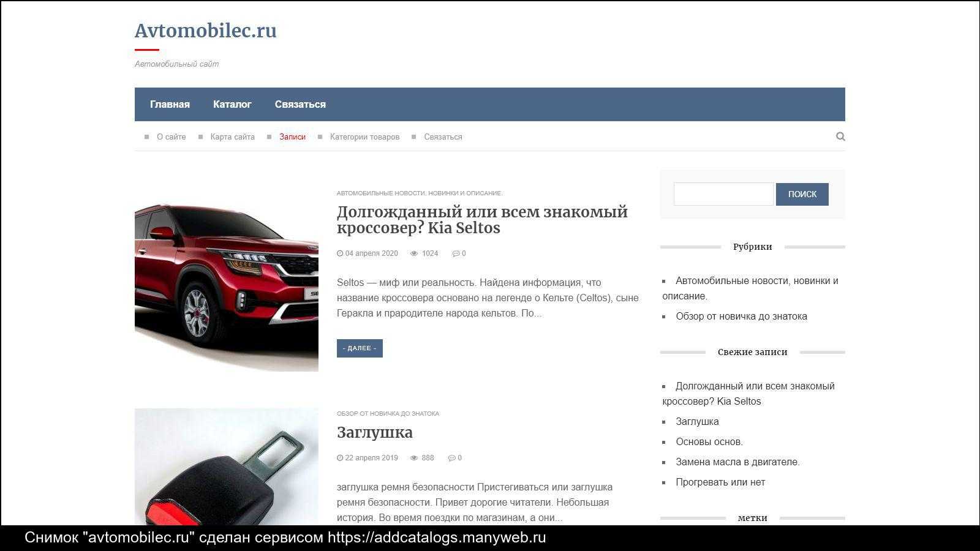The height and width of the screenshot is (551, 980).
Task: Click comments icon on Kia Seltos post
Action: tap(456, 253)
